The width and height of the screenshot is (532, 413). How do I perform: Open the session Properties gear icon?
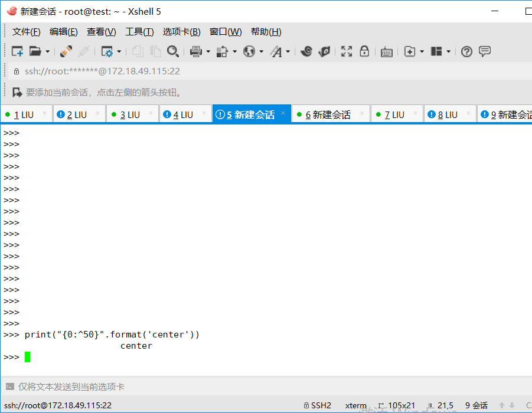107,51
